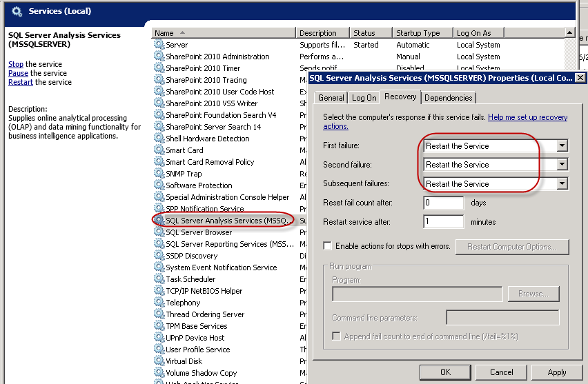Click gear icon of Task Scheduler
This screenshot has width=588, height=384.
(x=159, y=279)
